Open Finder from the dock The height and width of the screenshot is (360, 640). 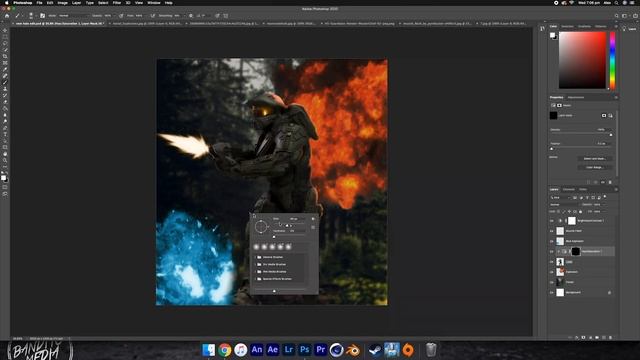[209, 350]
